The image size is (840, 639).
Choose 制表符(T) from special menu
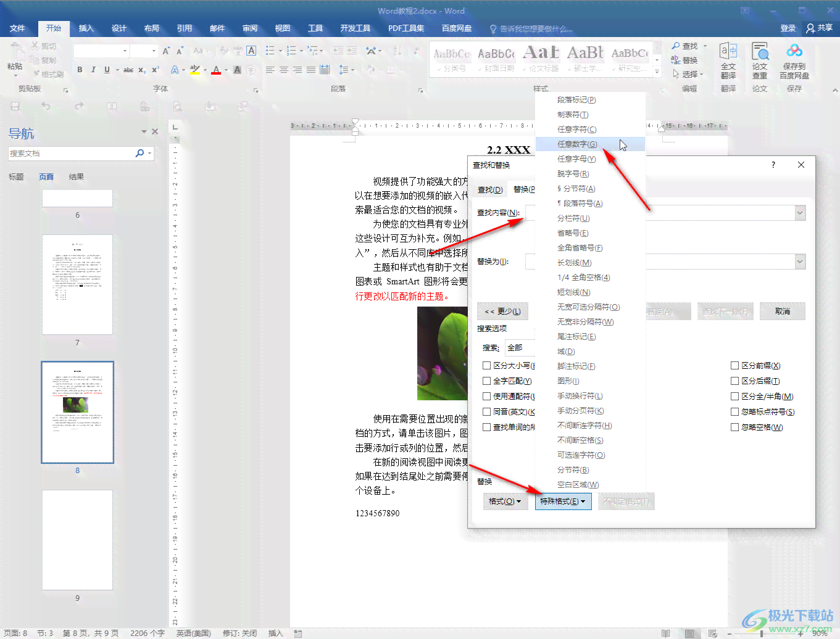coord(590,115)
